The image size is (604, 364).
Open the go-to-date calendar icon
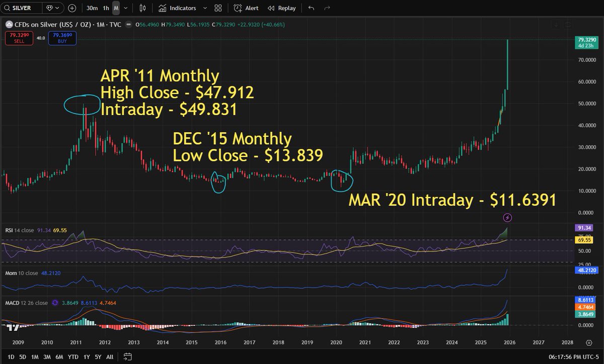[x=127, y=356]
